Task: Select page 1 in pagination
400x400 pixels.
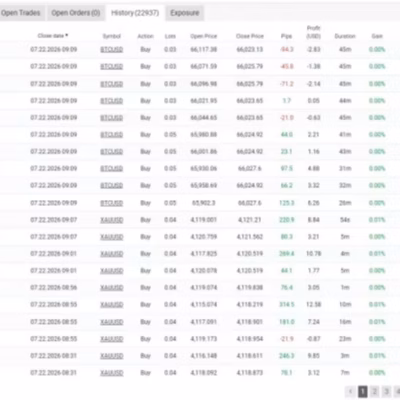Action: coord(363,391)
